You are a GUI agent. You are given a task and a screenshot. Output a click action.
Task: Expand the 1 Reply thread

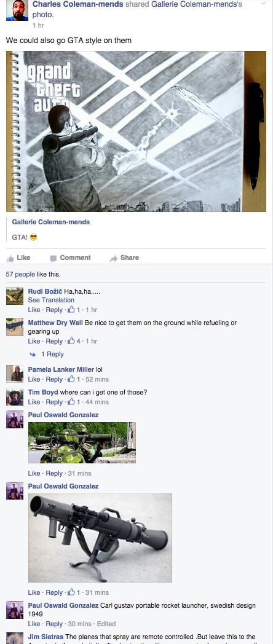pyautogui.click(x=52, y=354)
